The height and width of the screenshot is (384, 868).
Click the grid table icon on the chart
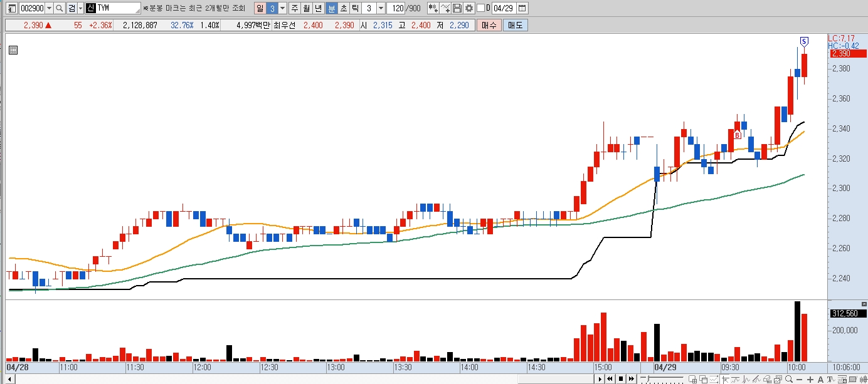coord(13,51)
